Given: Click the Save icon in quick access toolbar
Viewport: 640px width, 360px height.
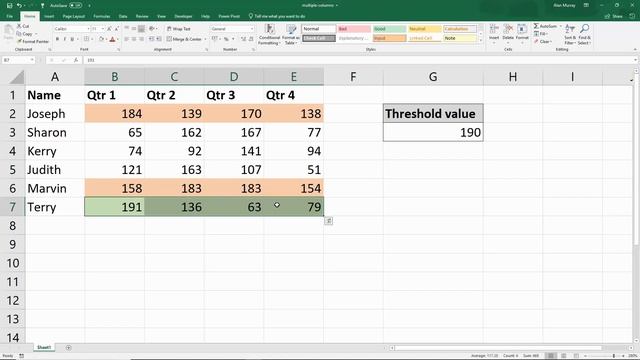Looking at the screenshot, I should [9, 5].
